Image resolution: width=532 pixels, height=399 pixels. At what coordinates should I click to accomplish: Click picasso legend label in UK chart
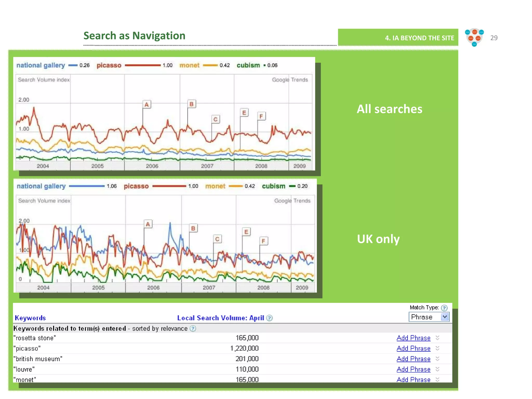tap(136, 186)
